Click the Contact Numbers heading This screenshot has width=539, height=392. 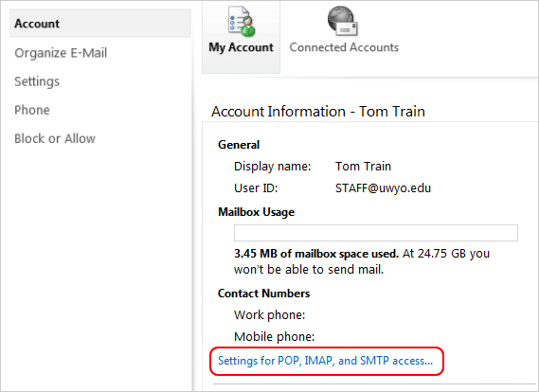coord(263,294)
